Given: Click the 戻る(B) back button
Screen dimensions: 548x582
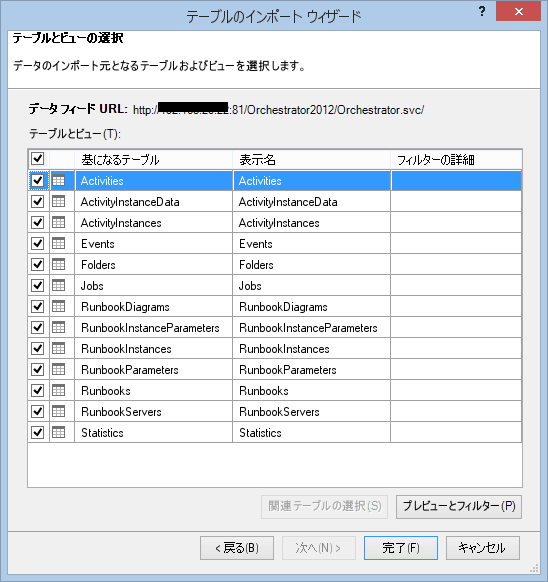Looking at the screenshot, I should click(237, 548).
